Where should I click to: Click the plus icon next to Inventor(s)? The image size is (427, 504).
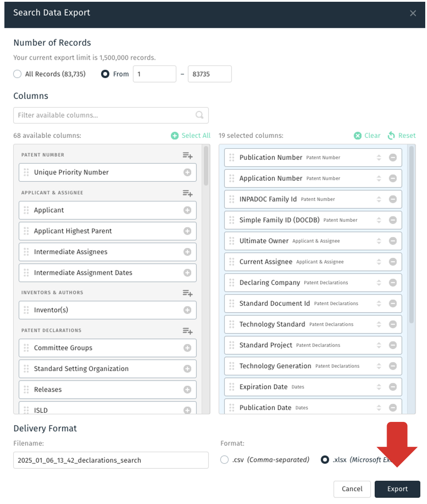point(187,310)
